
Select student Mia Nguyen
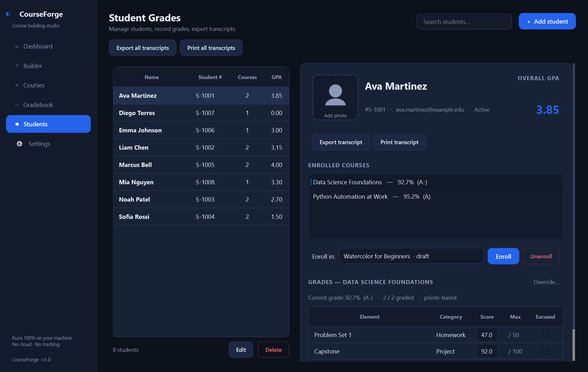click(x=201, y=182)
